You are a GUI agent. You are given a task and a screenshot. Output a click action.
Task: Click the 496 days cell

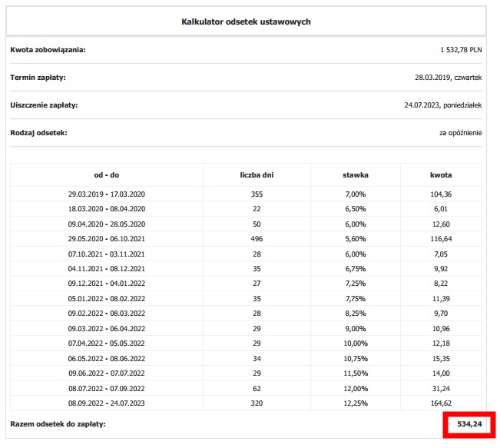257,239
